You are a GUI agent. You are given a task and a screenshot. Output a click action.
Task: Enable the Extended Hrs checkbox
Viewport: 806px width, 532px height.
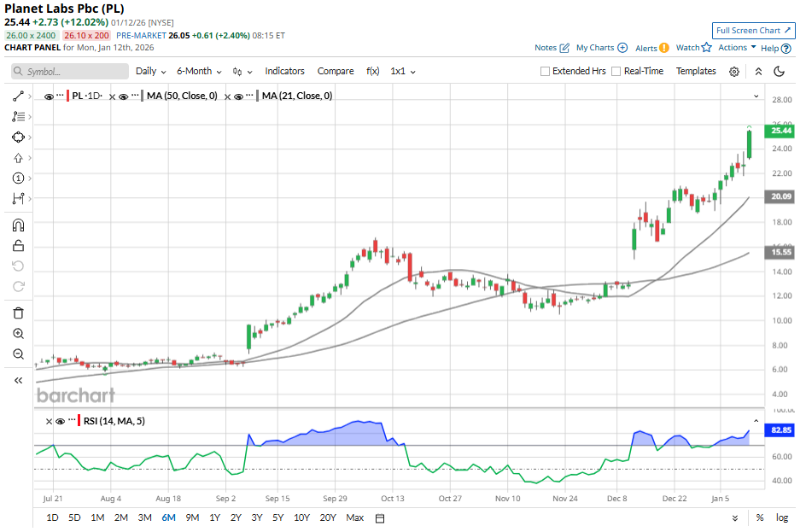pyautogui.click(x=546, y=72)
